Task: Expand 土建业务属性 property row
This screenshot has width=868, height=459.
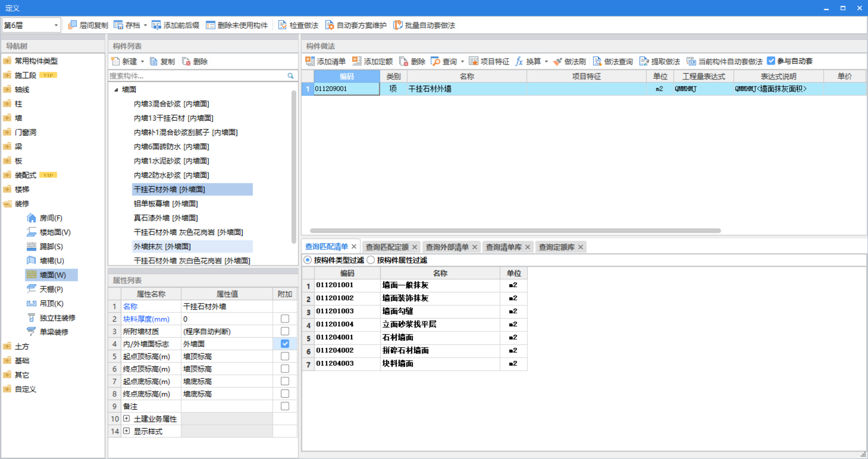Action: coord(127,419)
